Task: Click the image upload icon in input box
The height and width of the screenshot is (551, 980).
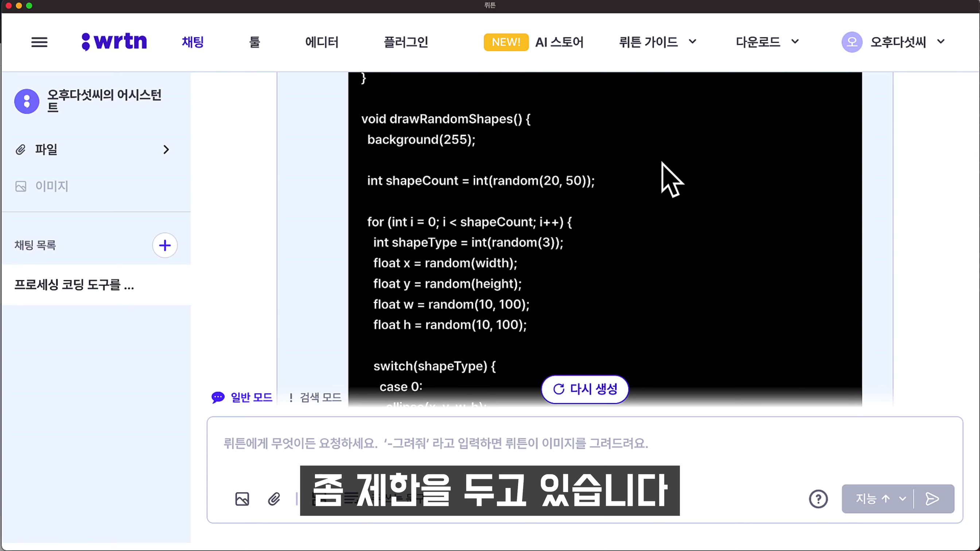Action: [x=242, y=499]
